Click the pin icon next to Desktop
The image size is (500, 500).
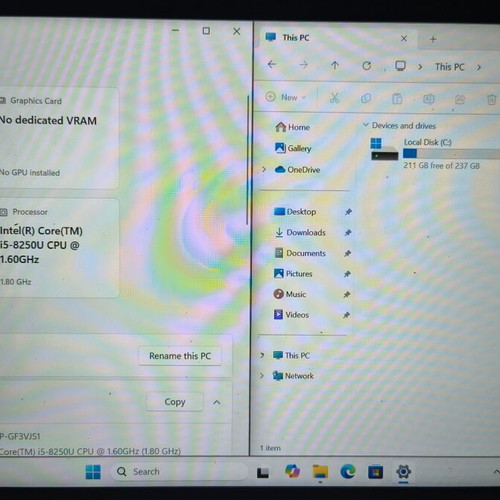point(348,212)
